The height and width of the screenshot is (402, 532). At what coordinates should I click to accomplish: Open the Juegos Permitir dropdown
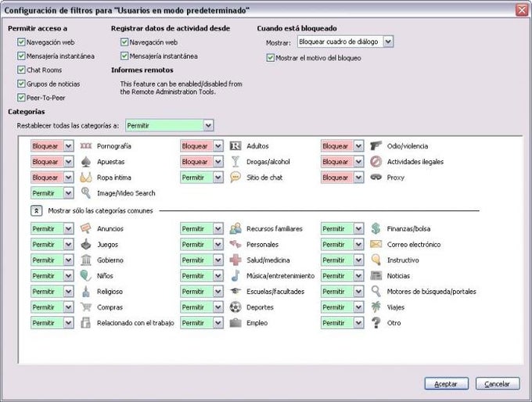click(x=52, y=245)
